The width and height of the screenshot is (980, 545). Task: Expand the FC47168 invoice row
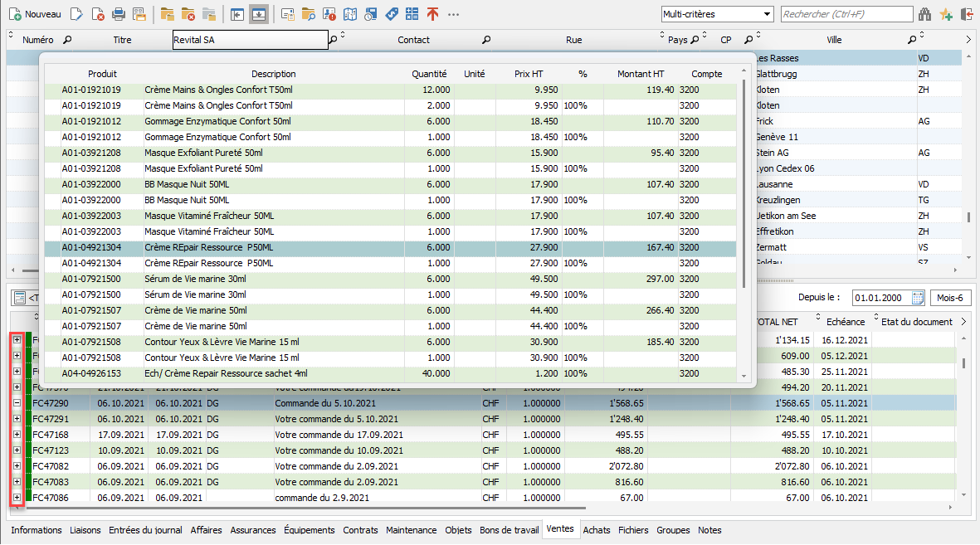pos(17,435)
